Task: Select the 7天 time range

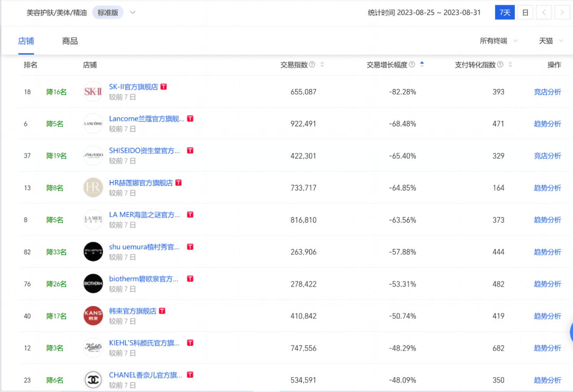Action: pos(505,12)
